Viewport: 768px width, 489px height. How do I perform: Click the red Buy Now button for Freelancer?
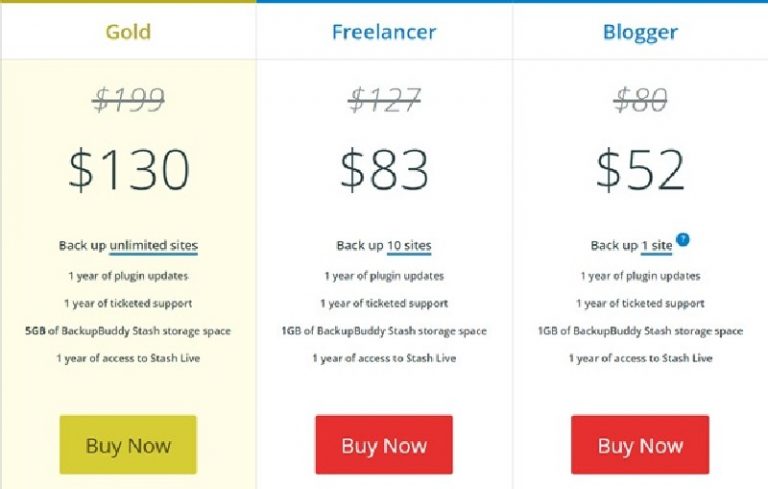[x=384, y=445]
